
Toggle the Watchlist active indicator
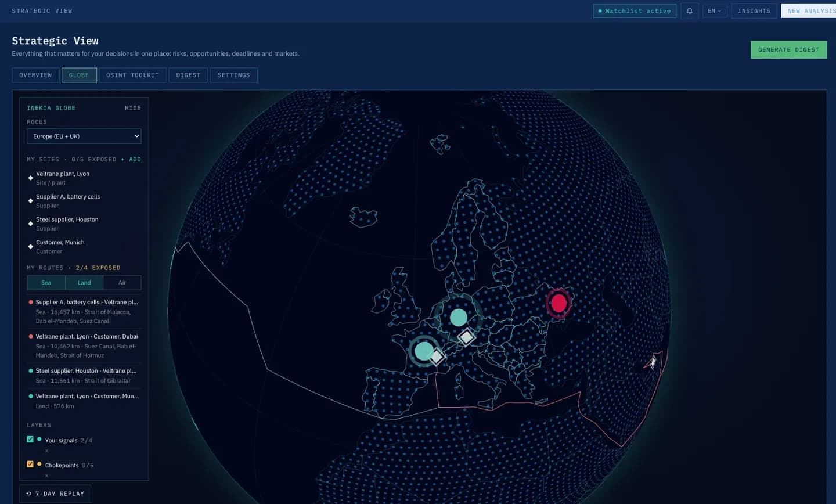(x=635, y=11)
